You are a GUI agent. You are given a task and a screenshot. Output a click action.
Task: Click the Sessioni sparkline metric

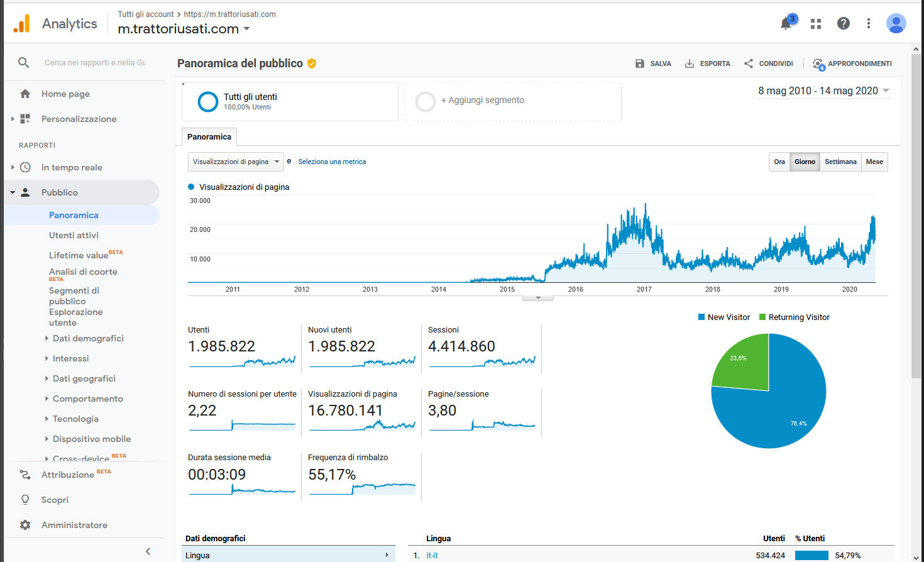point(482,361)
